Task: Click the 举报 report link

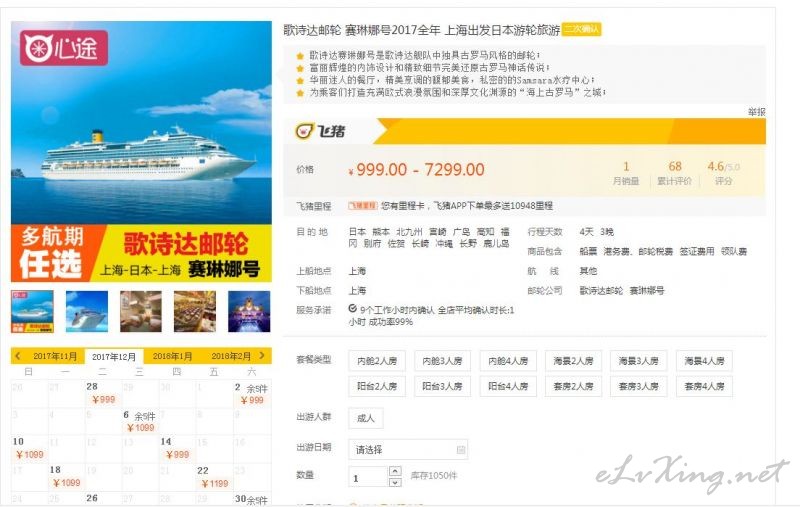Action: [757, 112]
